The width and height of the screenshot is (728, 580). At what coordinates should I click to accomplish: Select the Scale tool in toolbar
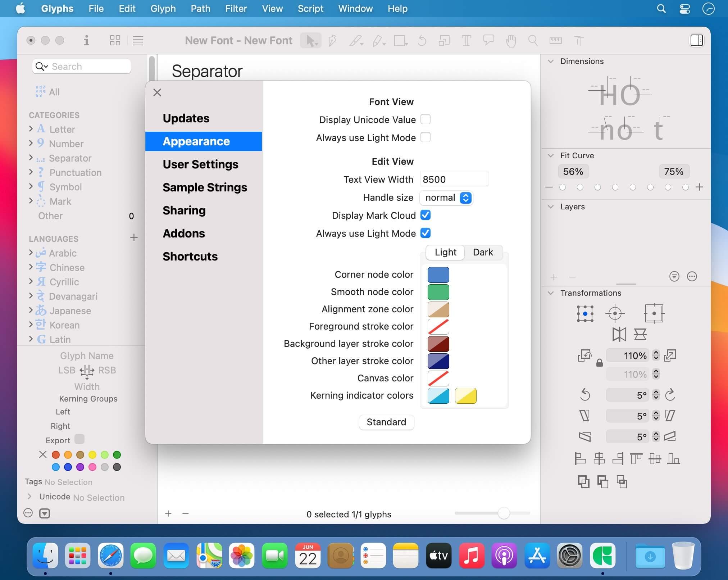pos(444,41)
